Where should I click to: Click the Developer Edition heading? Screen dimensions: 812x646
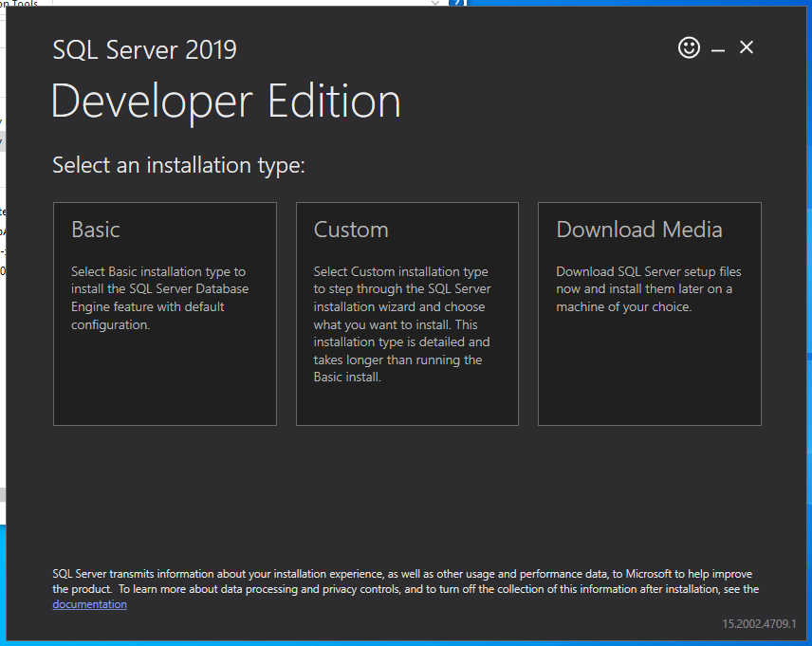click(x=226, y=102)
